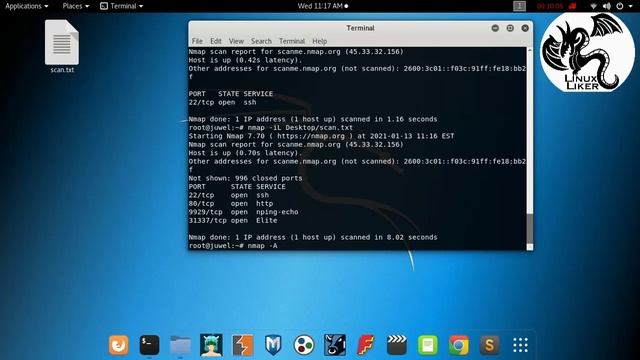Launch BeEF blue bull icon
The height and width of the screenshot is (360, 640).
point(335,345)
